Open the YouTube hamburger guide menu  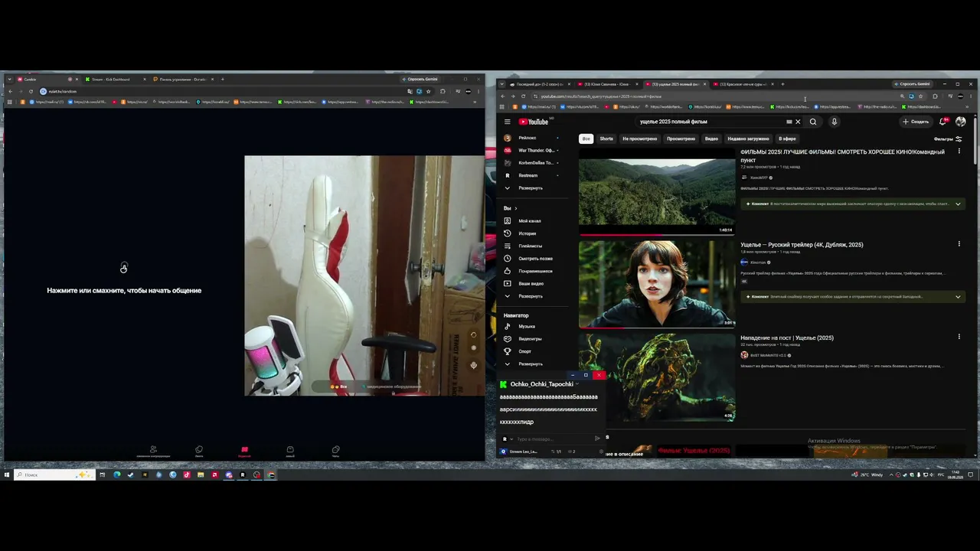507,122
